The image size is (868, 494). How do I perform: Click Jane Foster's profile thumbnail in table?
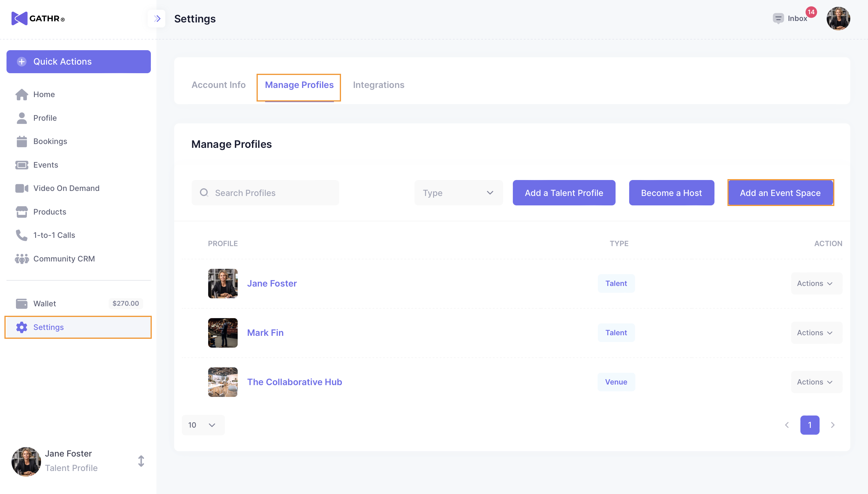[x=223, y=284]
